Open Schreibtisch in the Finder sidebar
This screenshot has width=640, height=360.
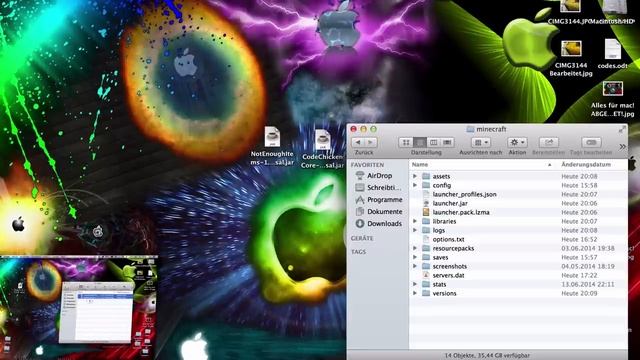(378, 188)
